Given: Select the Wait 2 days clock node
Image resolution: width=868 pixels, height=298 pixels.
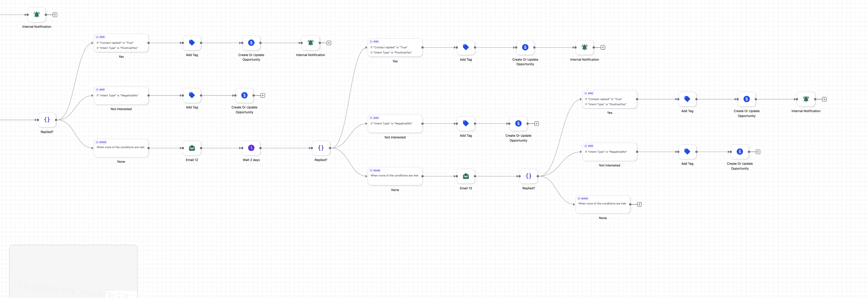Looking at the screenshot, I should tap(251, 148).
